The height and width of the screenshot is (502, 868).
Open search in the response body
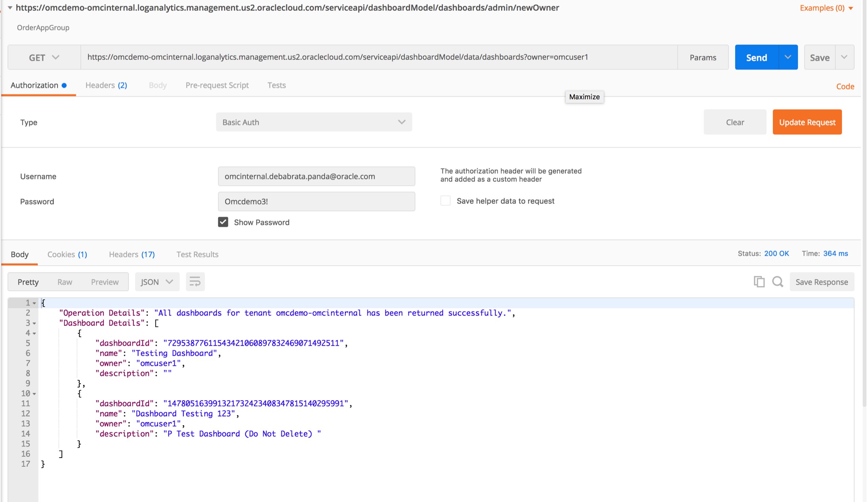coord(778,282)
